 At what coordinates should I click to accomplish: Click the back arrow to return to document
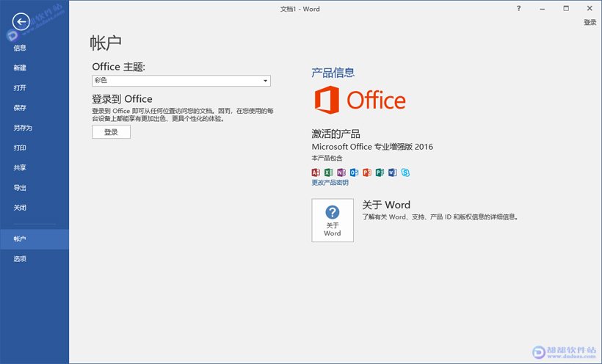(21, 21)
